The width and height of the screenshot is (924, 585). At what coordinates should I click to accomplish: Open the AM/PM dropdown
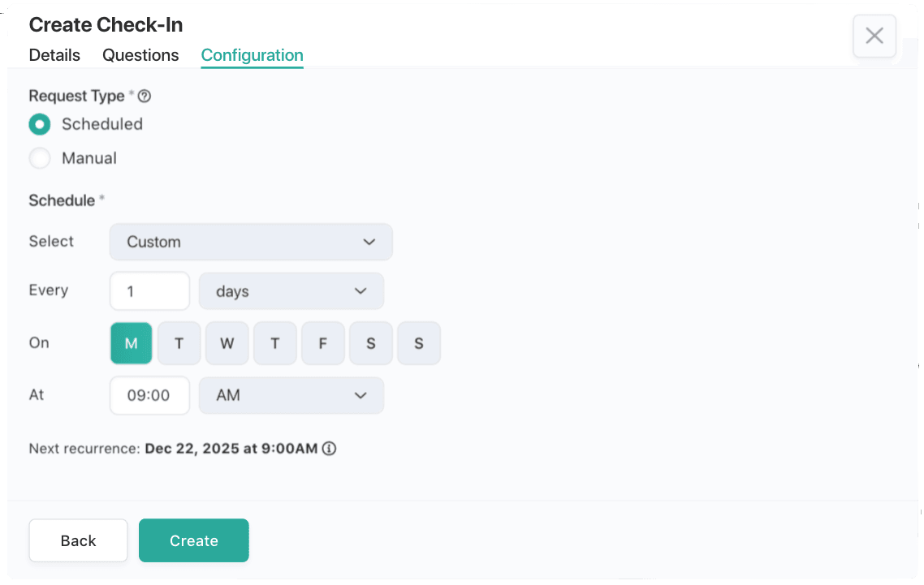point(291,395)
